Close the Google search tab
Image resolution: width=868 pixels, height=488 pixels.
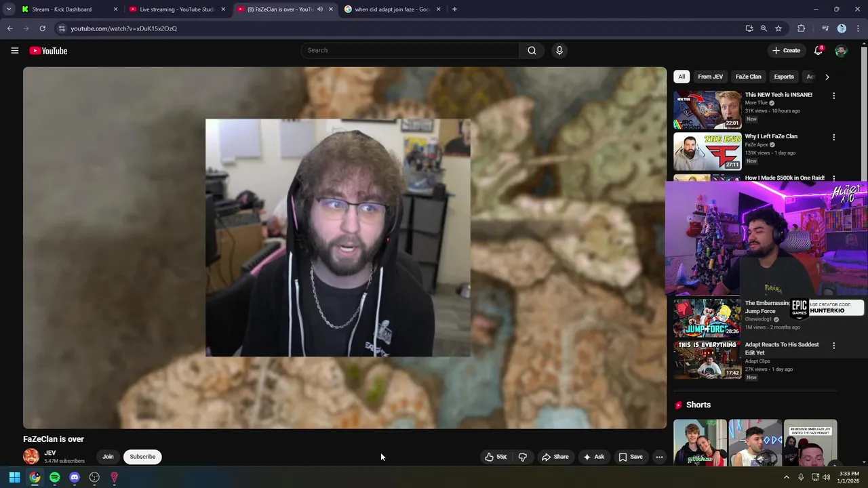tap(438, 9)
